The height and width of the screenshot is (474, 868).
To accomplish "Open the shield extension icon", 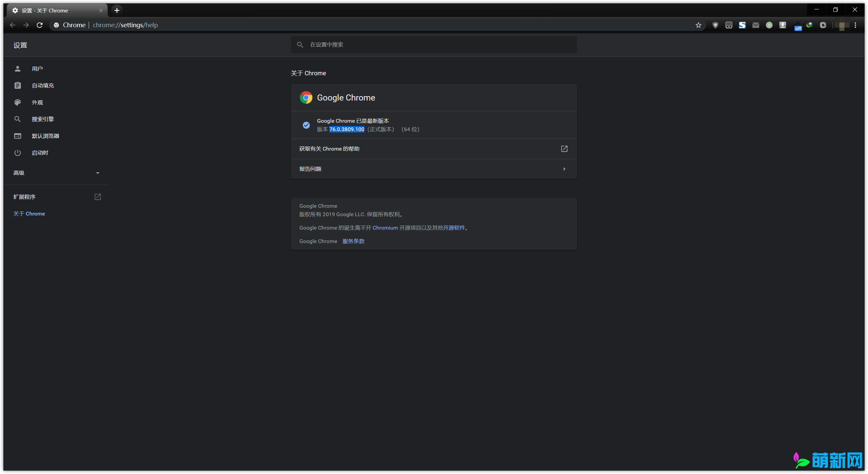I will (x=715, y=25).
